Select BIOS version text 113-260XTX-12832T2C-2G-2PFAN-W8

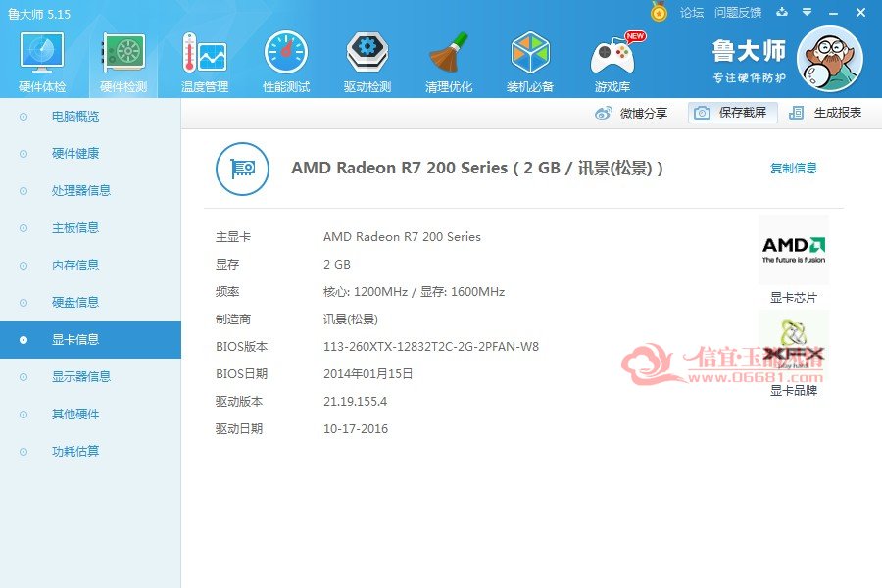(x=431, y=347)
